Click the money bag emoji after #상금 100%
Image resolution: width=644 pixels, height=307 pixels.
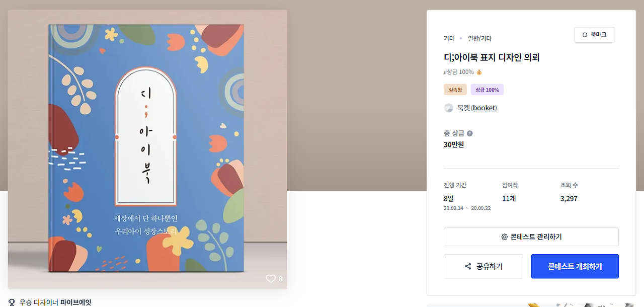pyautogui.click(x=479, y=72)
